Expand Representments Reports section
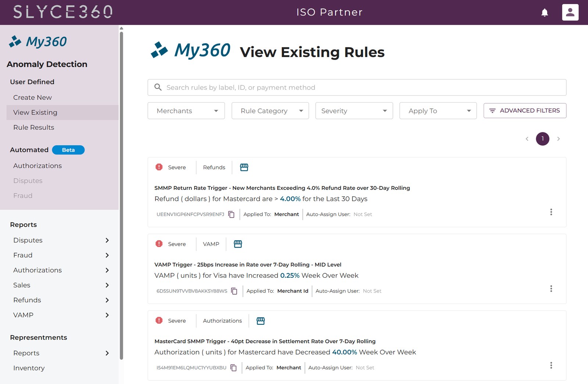 [x=61, y=353]
